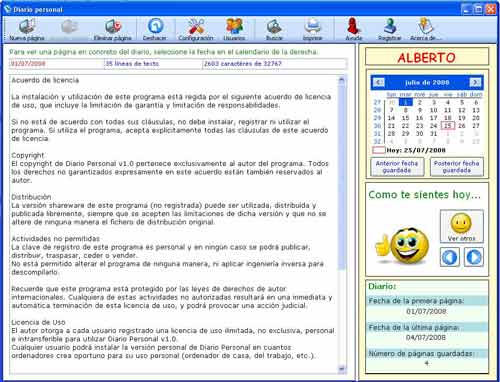Click the Ver otros smiley button
The width and height of the screenshot is (500, 382).
pyautogui.click(x=462, y=226)
